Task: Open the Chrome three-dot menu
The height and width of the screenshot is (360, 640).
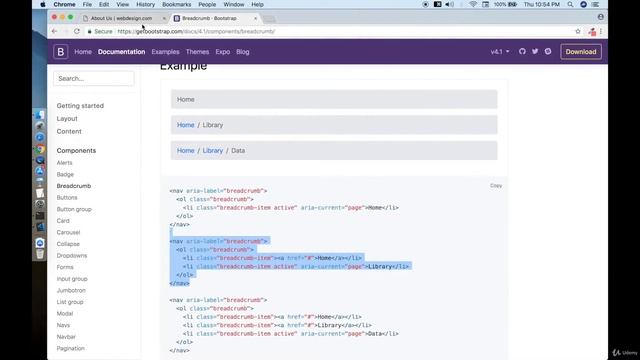Action: (601, 31)
